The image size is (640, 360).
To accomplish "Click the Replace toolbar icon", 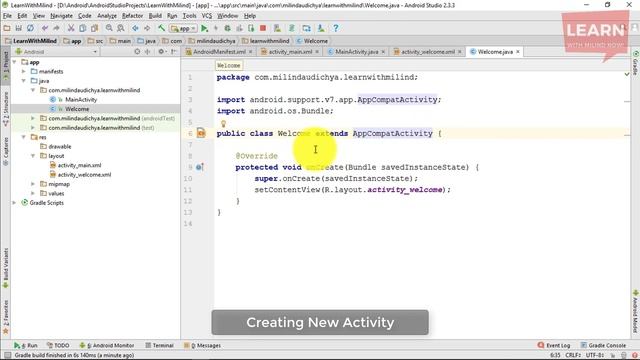I will point(120,28).
